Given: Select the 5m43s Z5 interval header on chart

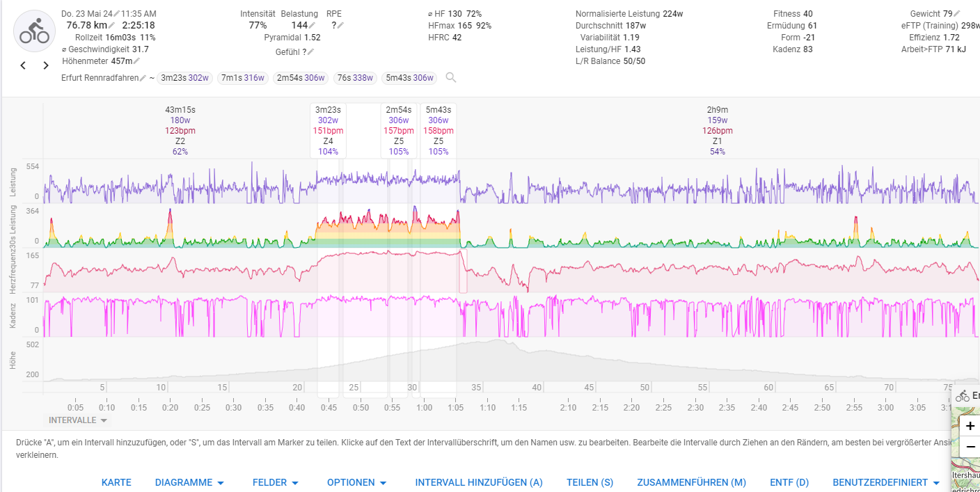Looking at the screenshot, I should (438, 130).
